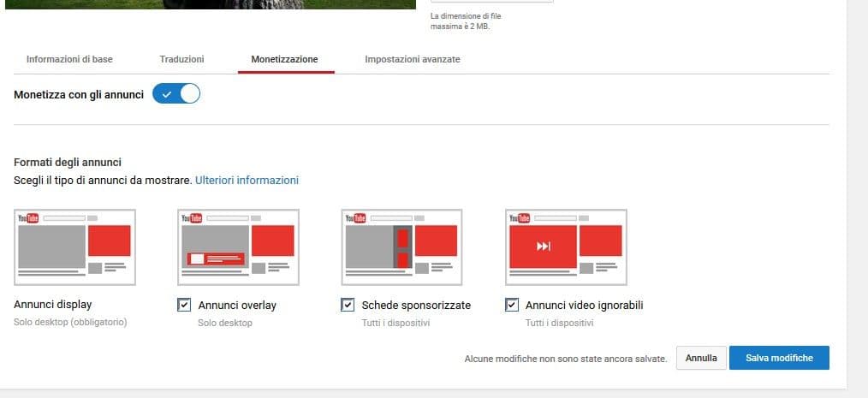Viewport: 868px width, 398px height.
Task: Click the 'Annunci video ignorabili' label text
Action: tap(584, 305)
